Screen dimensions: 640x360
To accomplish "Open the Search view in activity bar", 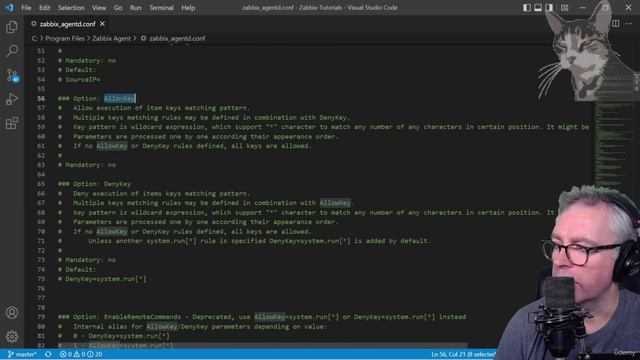I will pos(12,51).
